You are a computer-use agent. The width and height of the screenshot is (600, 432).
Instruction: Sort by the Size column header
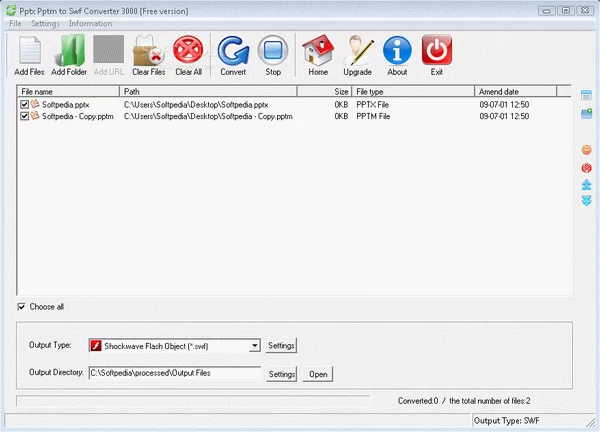324,91
